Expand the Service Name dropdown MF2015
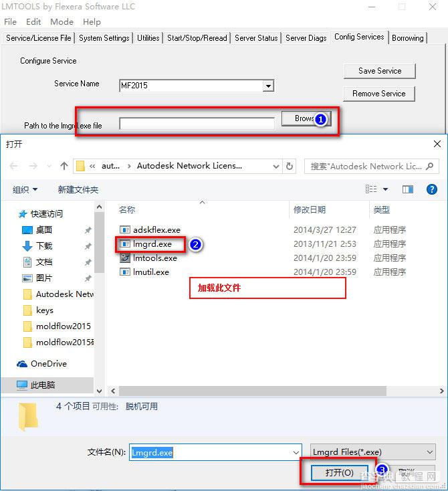Screen dimensions: 448x491 268,86
